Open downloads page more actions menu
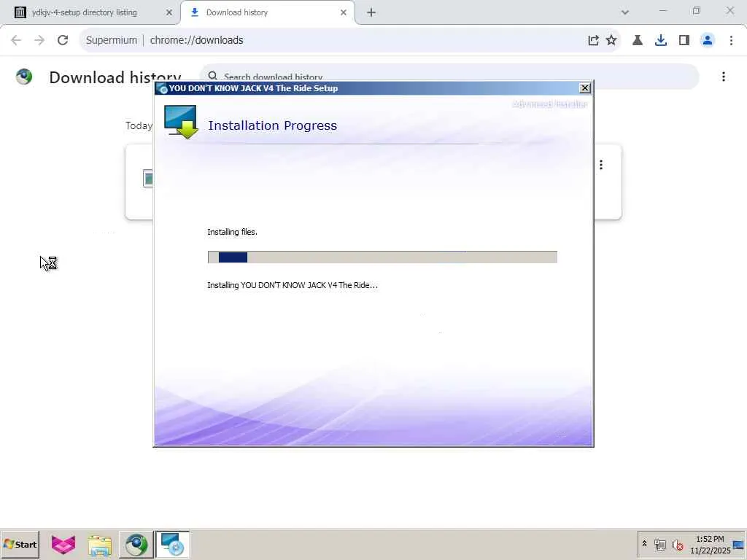Viewport: 747px width, 560px height. point(723,77)
